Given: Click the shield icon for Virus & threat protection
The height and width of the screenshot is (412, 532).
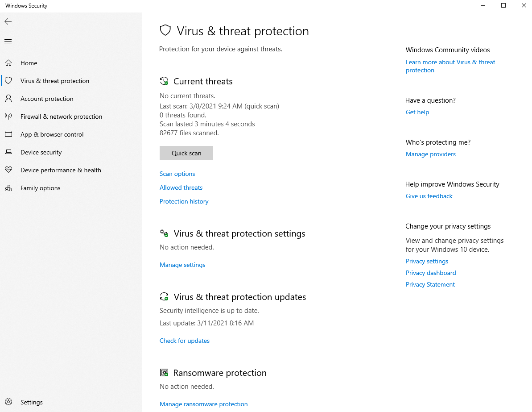Looking at the screenshot, I should [x=8, y=80].
